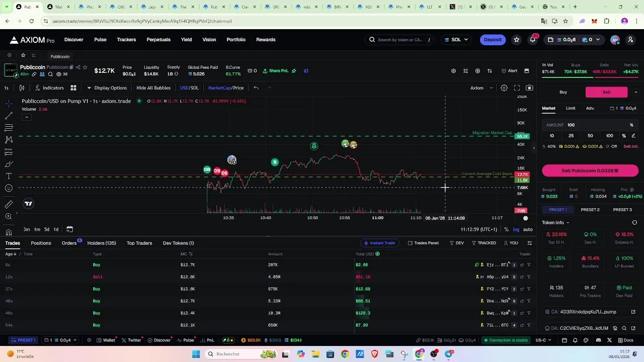Select the Limit order tab

571,108
